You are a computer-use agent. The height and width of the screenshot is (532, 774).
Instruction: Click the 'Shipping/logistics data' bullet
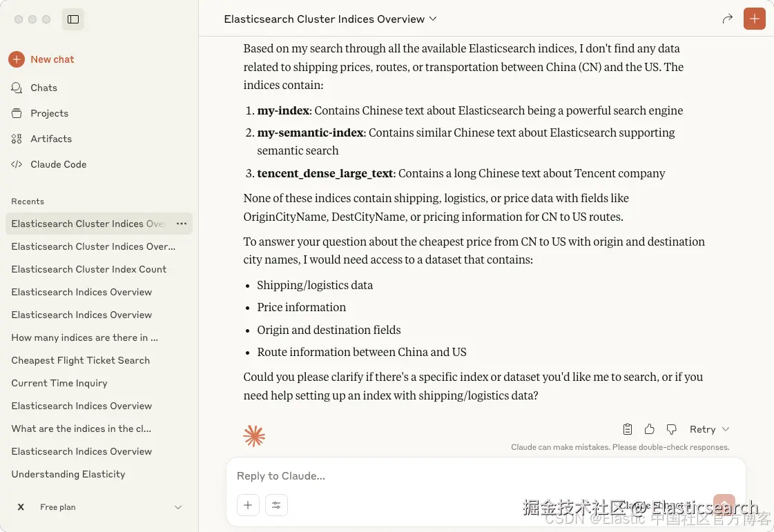(315, 285)
